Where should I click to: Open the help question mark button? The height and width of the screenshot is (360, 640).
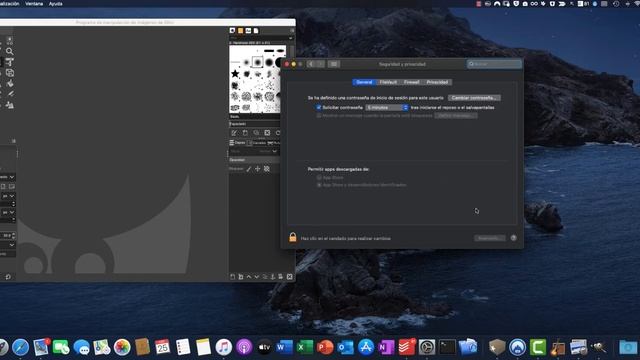coord(513,238)
